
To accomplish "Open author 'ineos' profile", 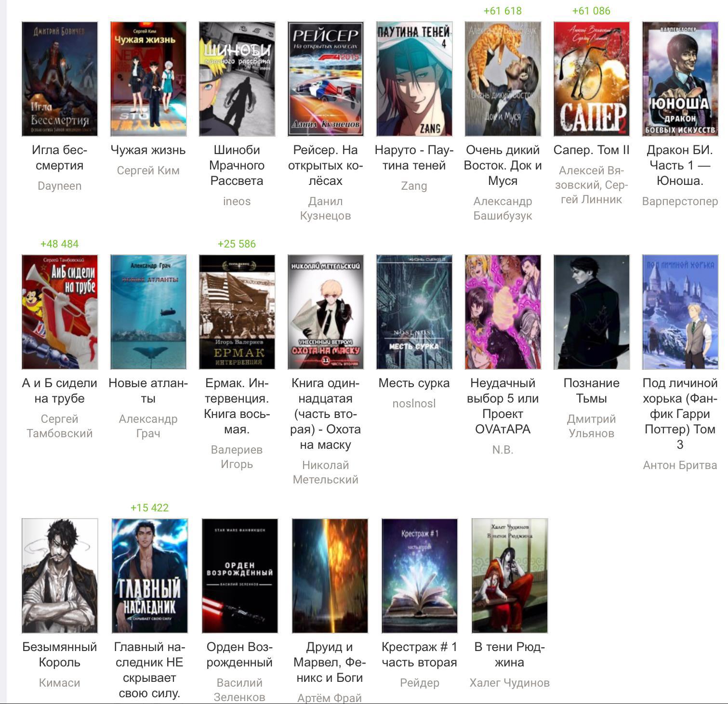I will [237, 201].
